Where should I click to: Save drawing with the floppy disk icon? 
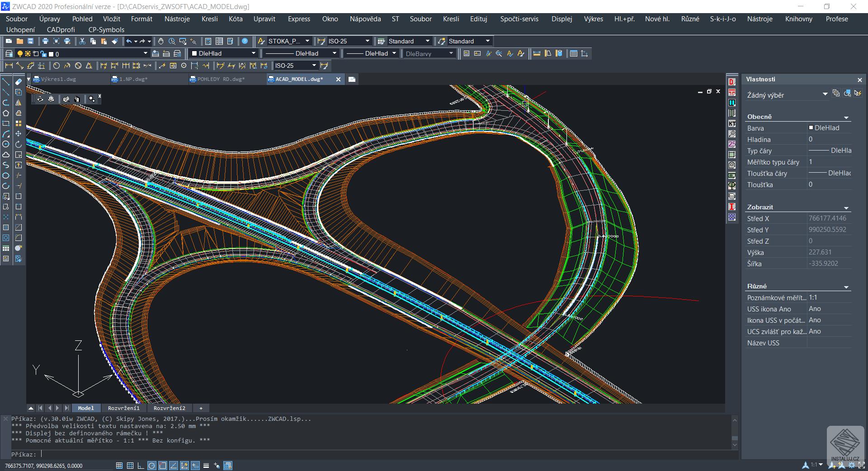coord(30,41)
